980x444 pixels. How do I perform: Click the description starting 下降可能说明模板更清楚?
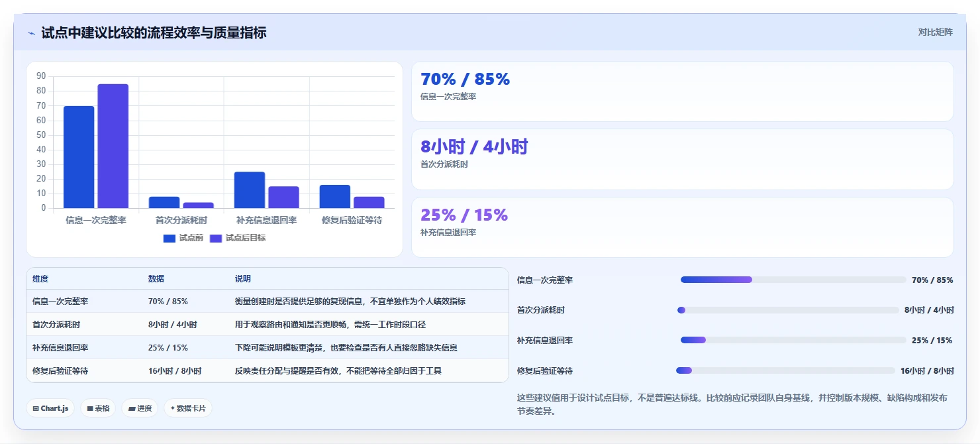tap(346, 347)
